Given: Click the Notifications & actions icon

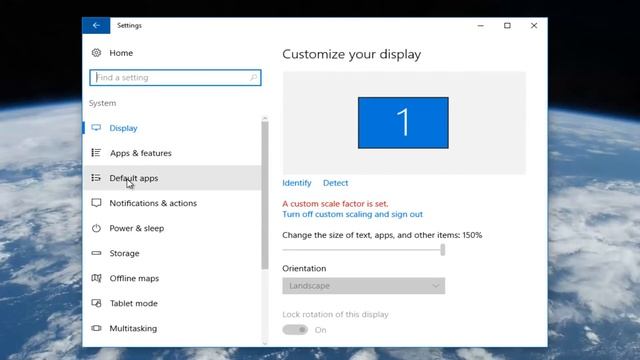Looking at the screenshot, I should click(96, 203).
